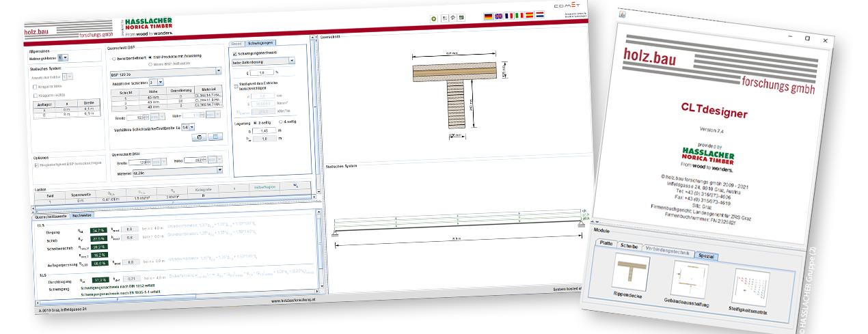This screenshot has width=868, height=334.
Task: Click the Kategorie column header in Lasten table
Action: pyautogui.click(x=202, y=189)
